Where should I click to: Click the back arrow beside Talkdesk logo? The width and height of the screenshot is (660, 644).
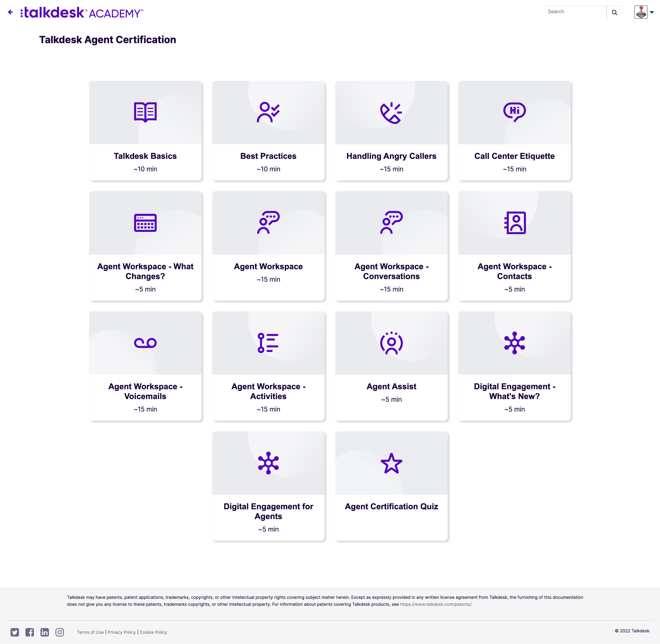[x=10, y=12]
